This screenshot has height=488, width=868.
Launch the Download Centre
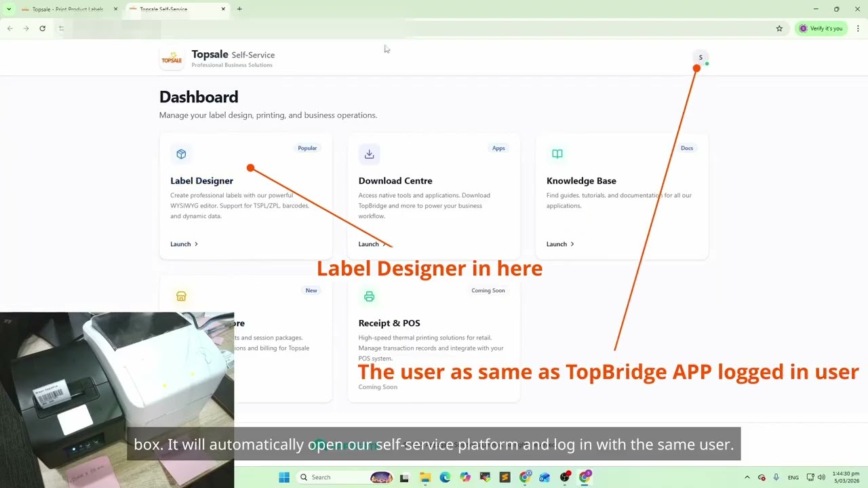click(x=372, y=244)
